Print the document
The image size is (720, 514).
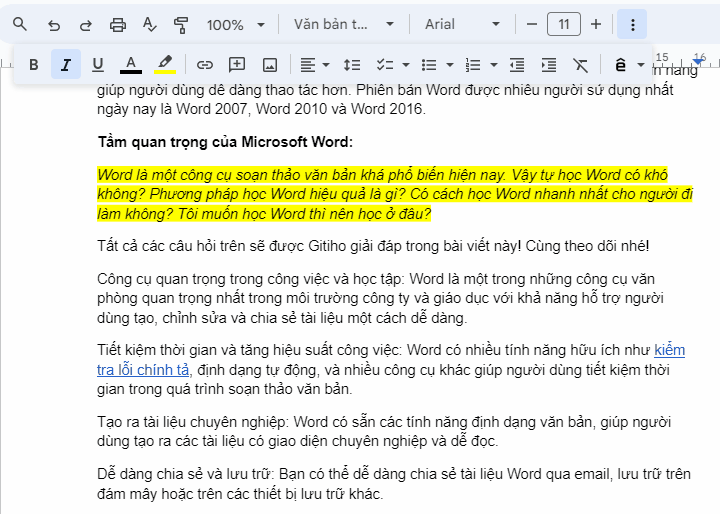118,24
